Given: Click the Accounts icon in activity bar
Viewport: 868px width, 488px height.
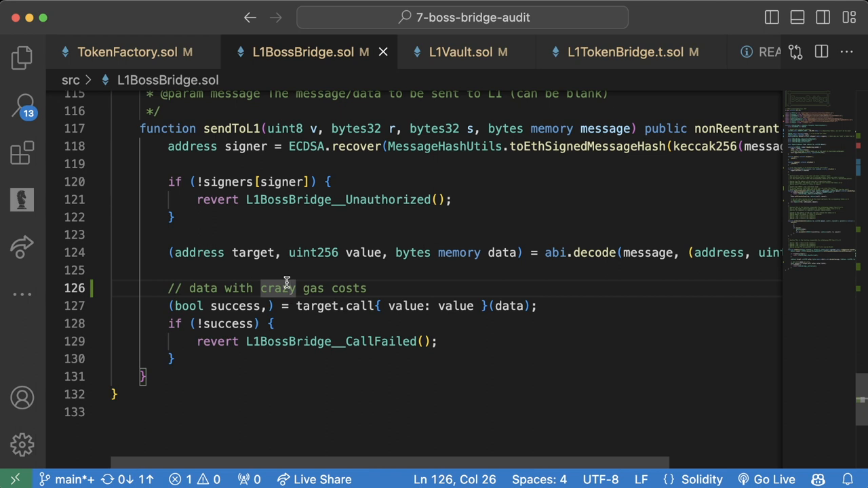Looking at the screenshot, I should click(x=22, y=397).
